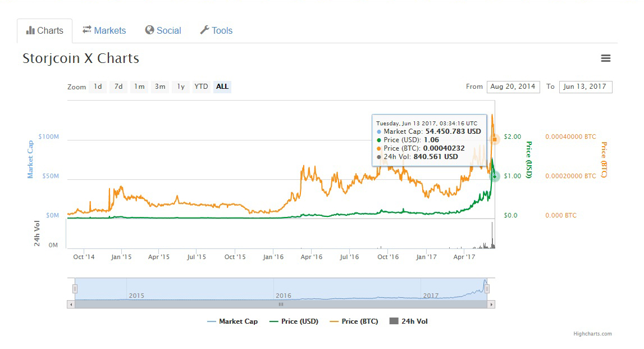Toggle 24h Vol series in legend
Screen dimensions: 644x349
pos(409,321)
